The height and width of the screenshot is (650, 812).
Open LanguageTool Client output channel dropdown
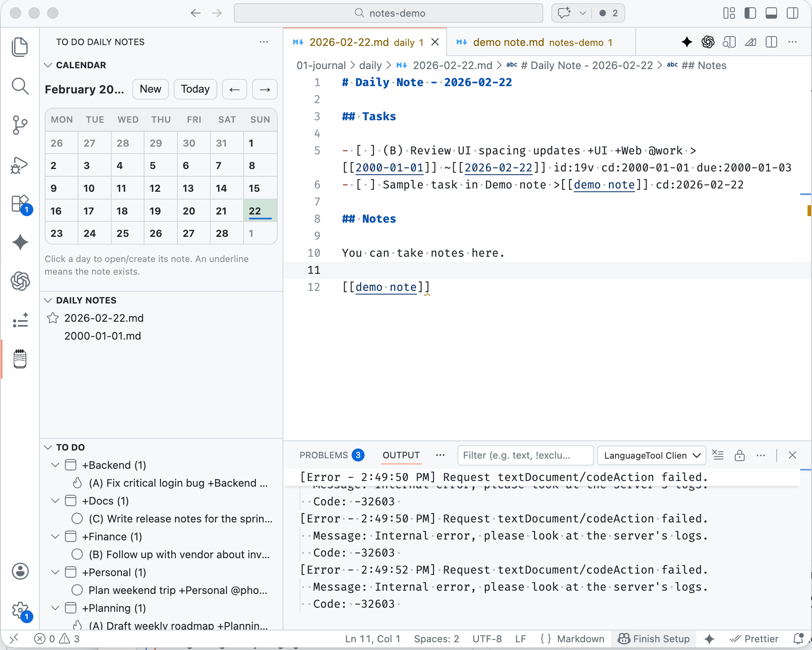pyautogui.click(x=651, y=455)
